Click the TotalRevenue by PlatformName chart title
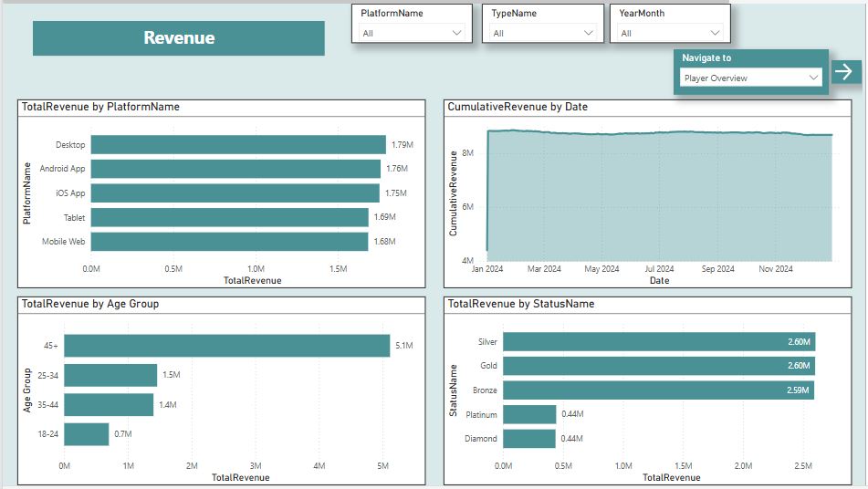The height and width of the screenshot is (489, 868). 100,107
